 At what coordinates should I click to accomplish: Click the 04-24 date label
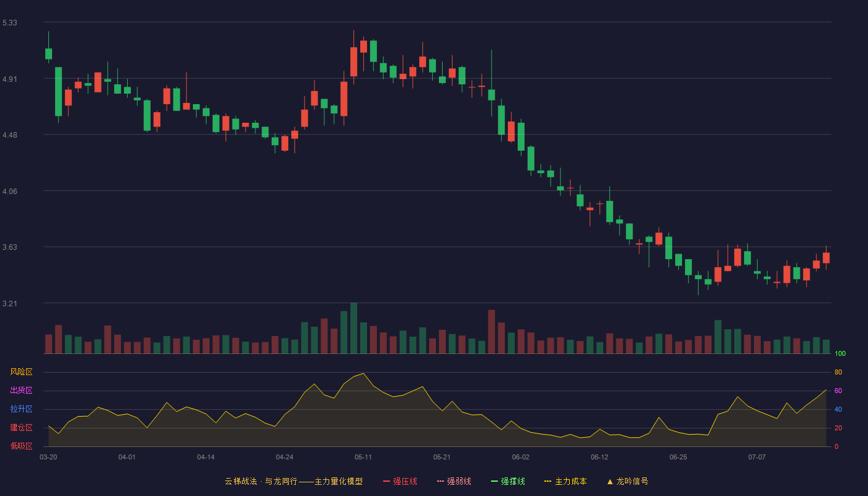click(285, 457)
